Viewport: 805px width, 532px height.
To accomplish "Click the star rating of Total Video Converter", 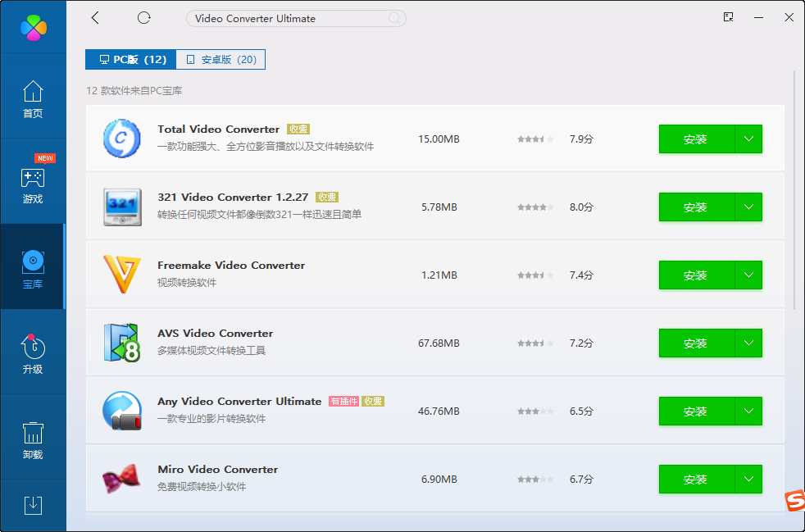I will point(535,139).
